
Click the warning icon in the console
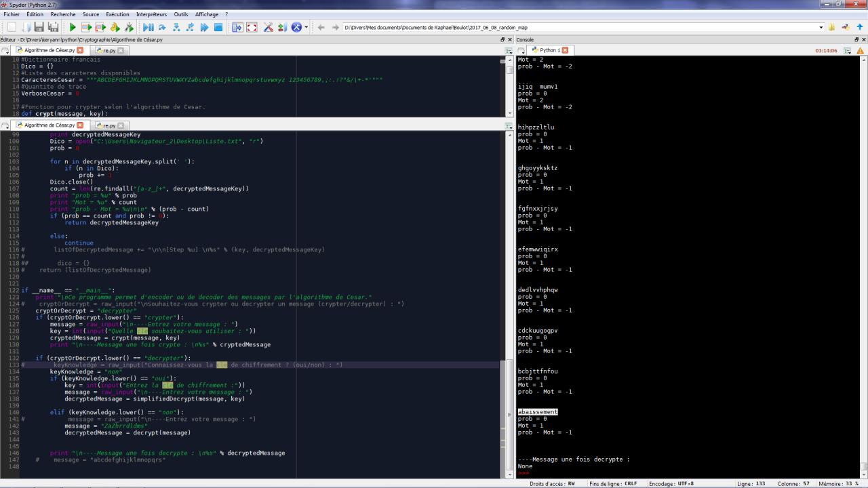pyautogui.click(x=861, y=50)
